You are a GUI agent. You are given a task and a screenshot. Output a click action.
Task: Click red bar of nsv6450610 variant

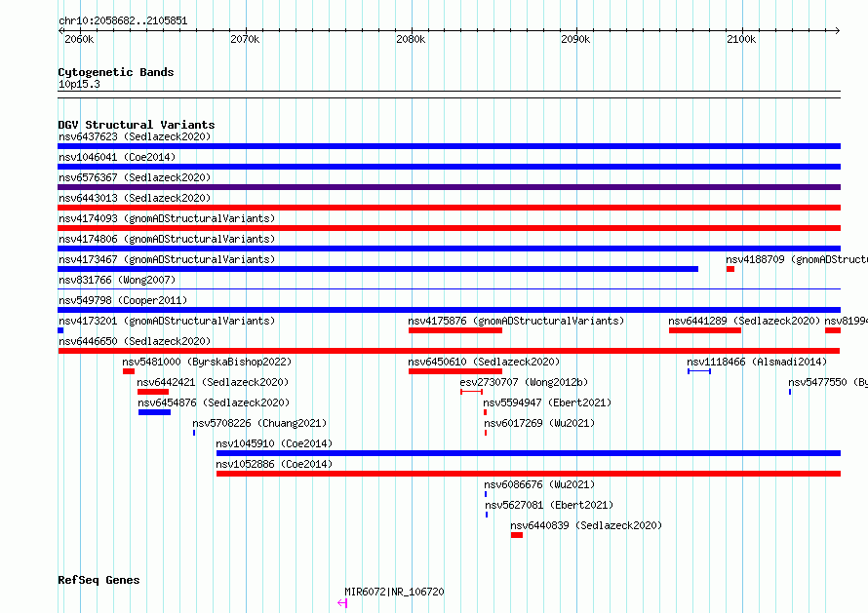(455, 371)
